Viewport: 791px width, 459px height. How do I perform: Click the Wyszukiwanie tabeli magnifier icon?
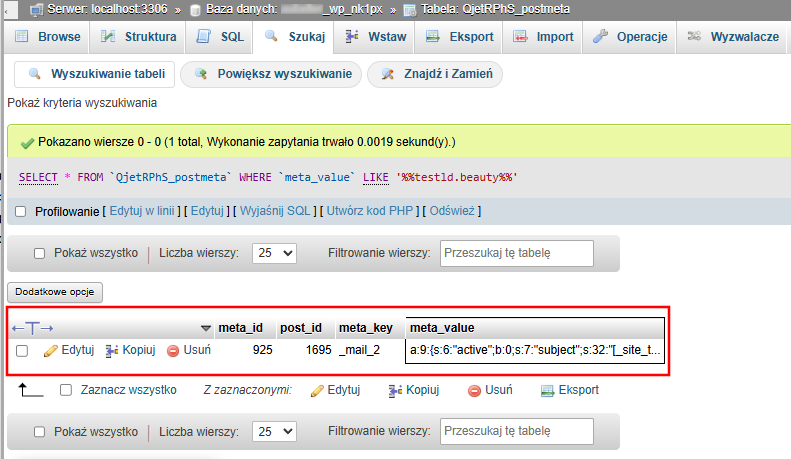point(34,74)
